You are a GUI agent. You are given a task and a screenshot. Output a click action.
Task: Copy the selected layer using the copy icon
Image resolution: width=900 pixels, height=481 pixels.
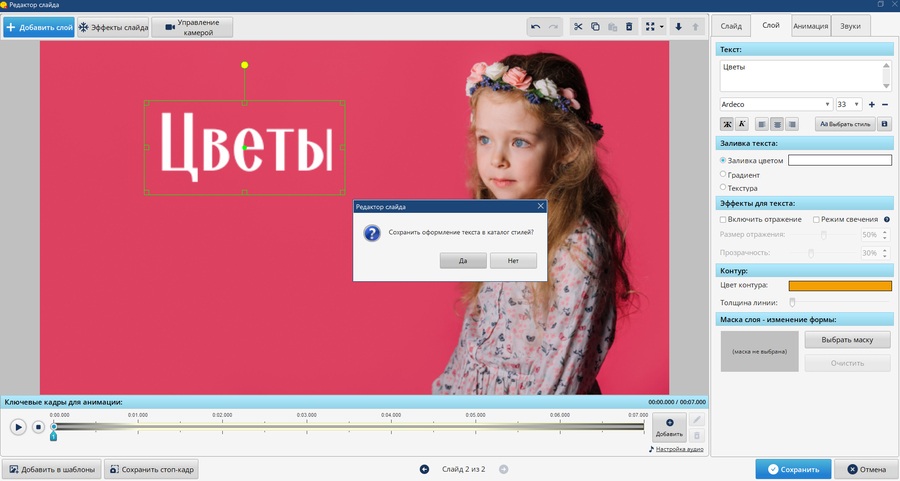tap(595, 27)
